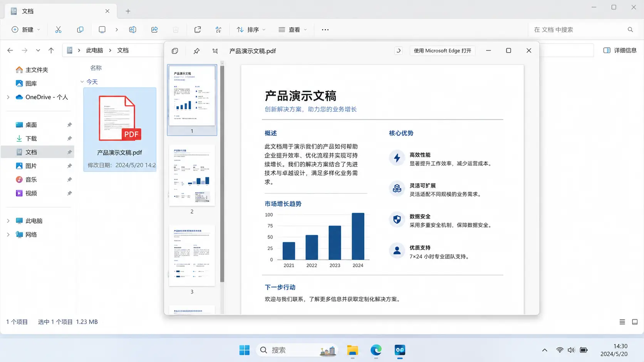Expand the 网络 tree node

click(8, 235)
